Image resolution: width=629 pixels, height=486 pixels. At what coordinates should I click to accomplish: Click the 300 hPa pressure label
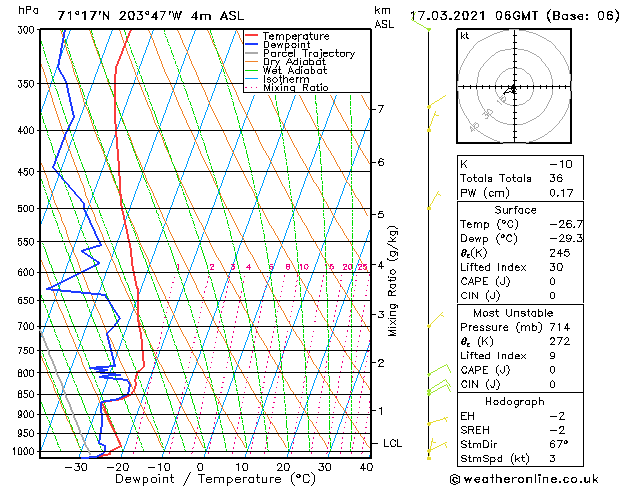(x=28, y=30)
